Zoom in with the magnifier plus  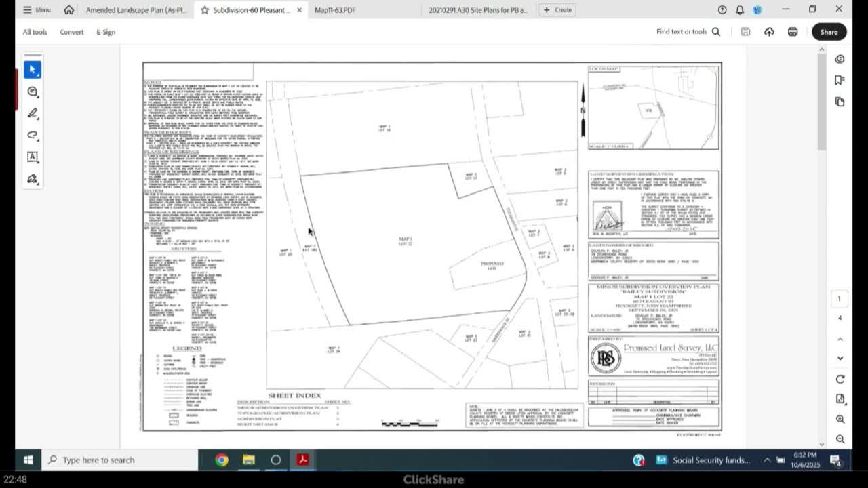(x=840, y=420)
